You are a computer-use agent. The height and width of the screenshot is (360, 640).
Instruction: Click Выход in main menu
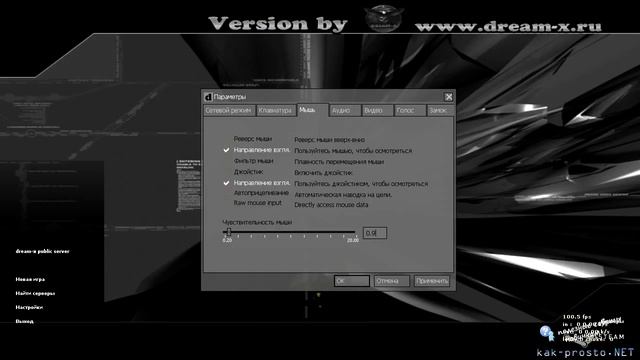[x=24, y=321]
